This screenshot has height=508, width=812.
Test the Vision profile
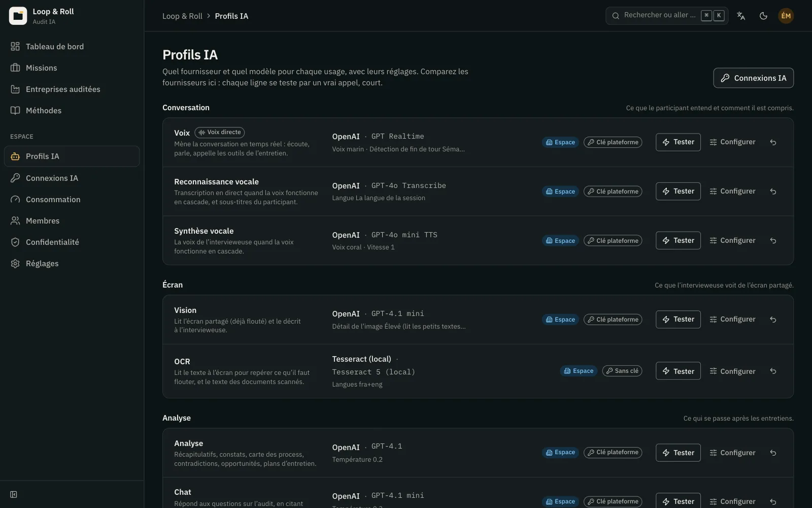(x=678, y=320)
